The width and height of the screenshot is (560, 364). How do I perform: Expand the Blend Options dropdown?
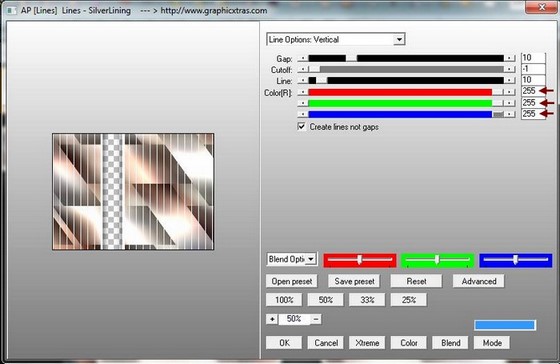click(x=311, y=259)
